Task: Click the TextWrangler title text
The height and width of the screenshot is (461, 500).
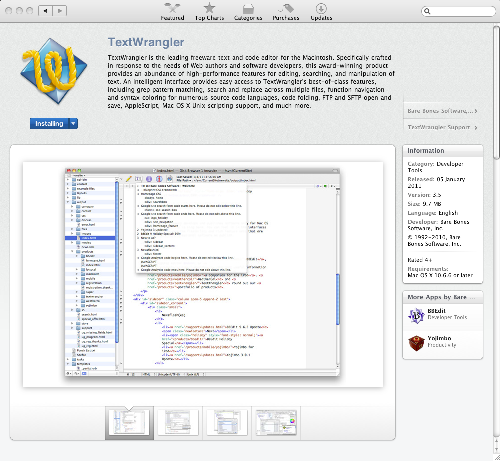Action: (146, 42)
